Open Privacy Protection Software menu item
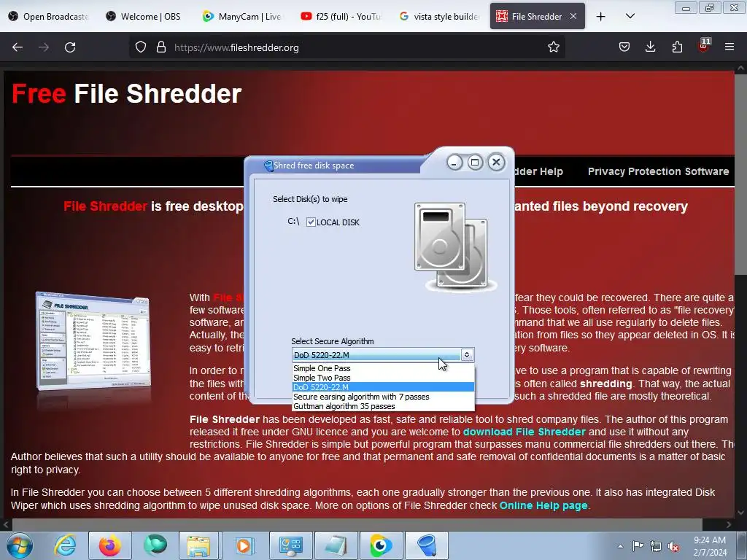The height and width of the screenshot is (560, 747). tap(658, 171)
